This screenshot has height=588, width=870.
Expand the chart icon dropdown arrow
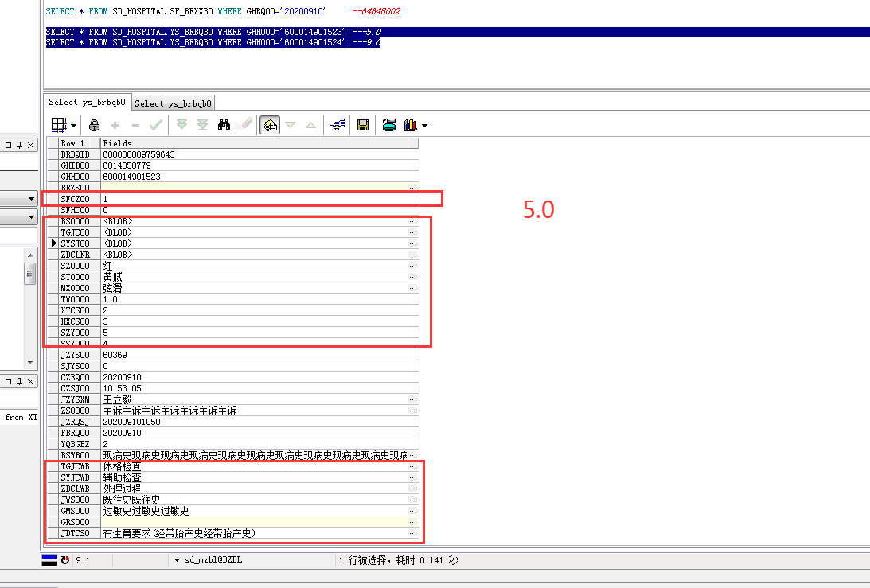coord(425,126)
